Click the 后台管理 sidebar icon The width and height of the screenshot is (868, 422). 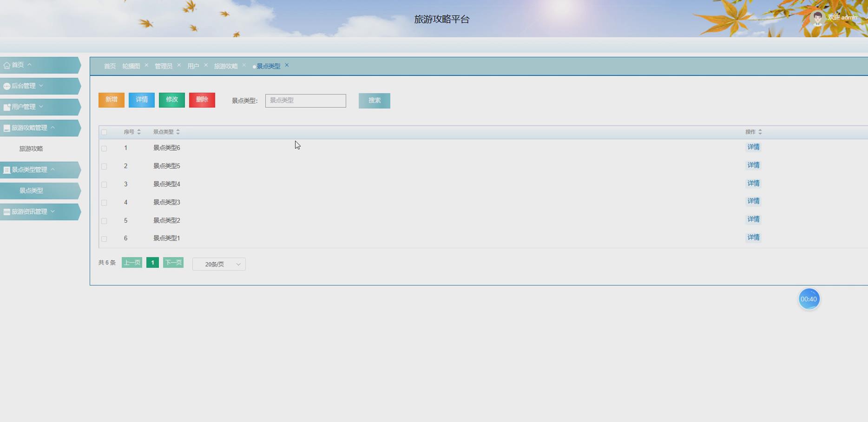tap(7, 86)
